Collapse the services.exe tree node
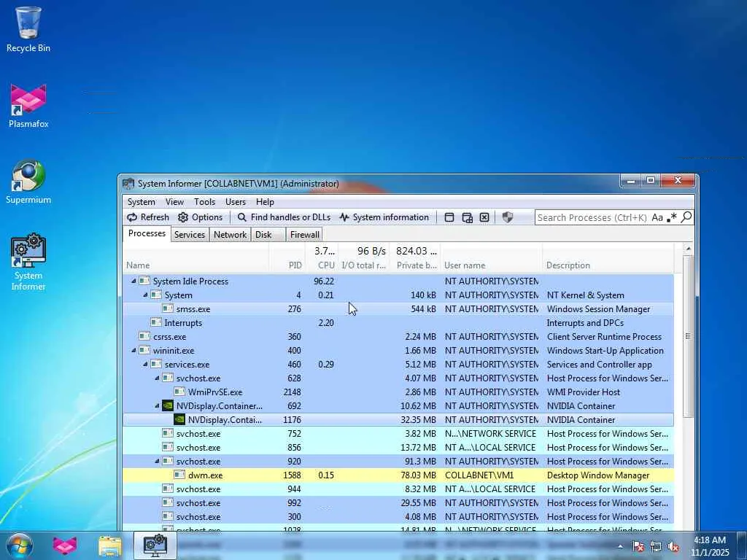 tap(145, 365)
